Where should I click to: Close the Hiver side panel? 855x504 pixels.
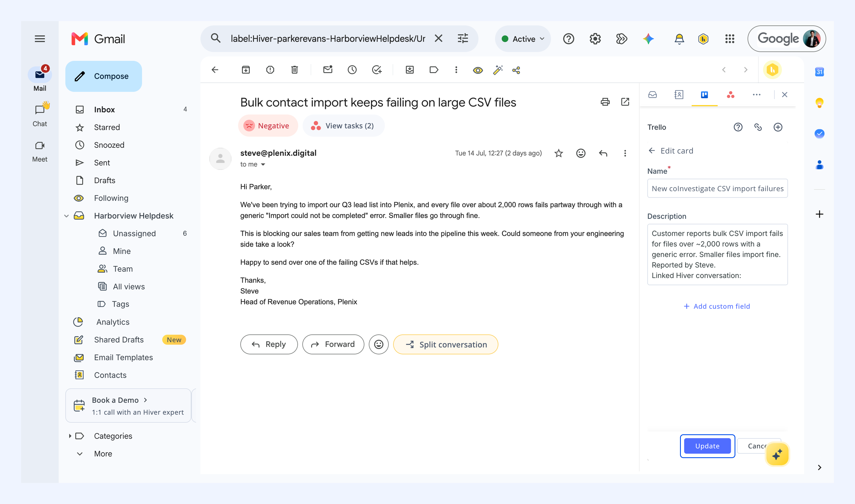pyautogui.click(x=784, y=95)
